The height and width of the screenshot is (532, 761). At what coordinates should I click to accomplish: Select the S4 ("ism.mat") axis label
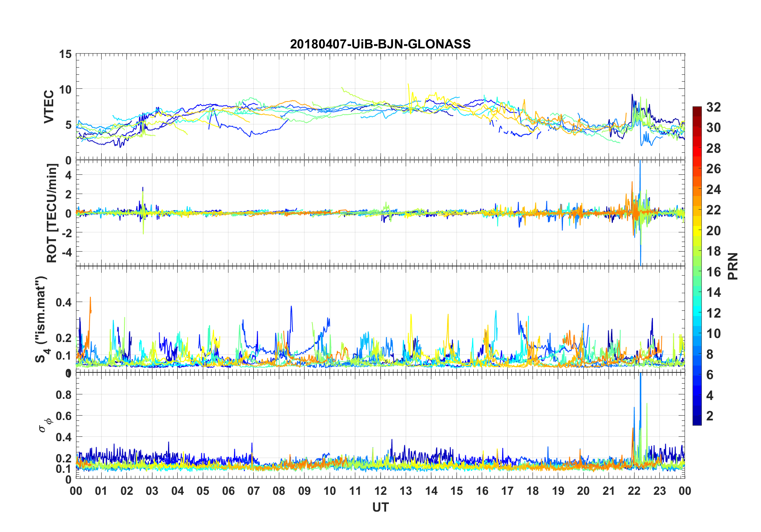coord(42,319)
